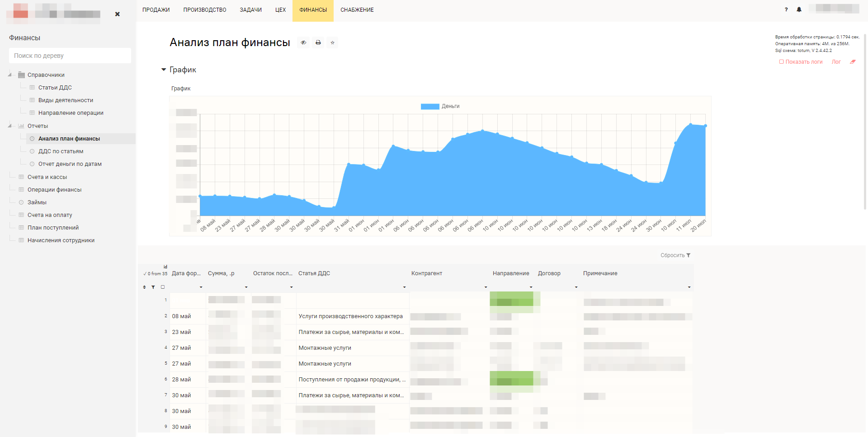This screenshot has height=437, width=868.
Task: Collapse the Отчеты tree node
Action: point(10,126)
